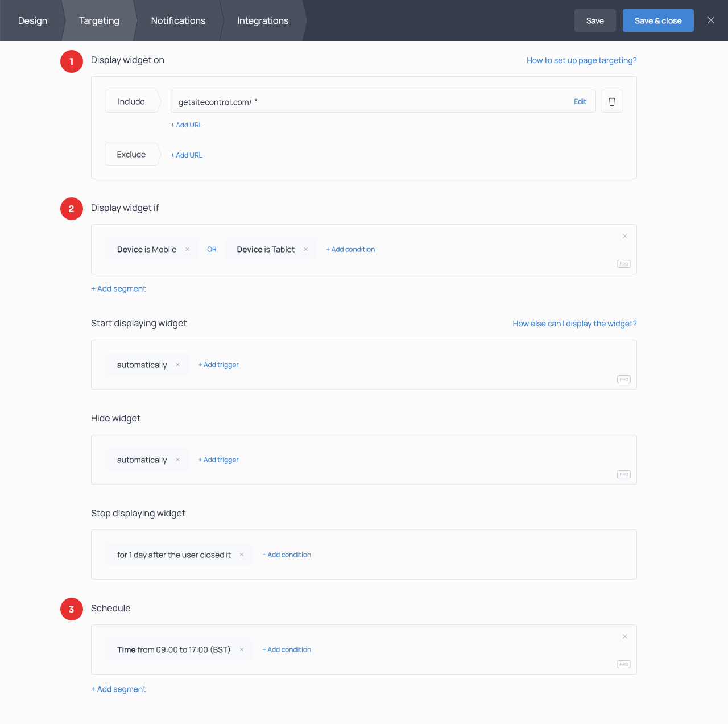Delete the getsitecontrol.com URL with trash icon
728x724 pixels.
pyautogui.click(x=612, y=101)
